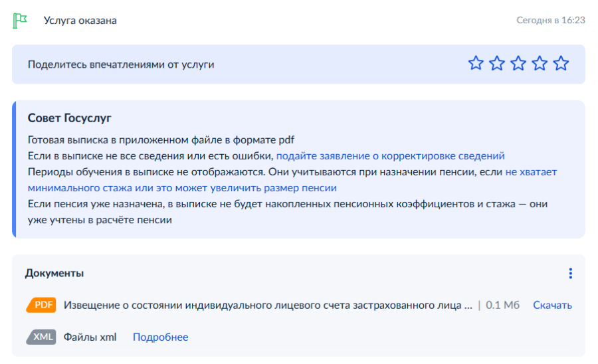Open link "подайте заявление о корректировке сведений"
This screenshot has height=364, width=598.
(x=390, y=156)
